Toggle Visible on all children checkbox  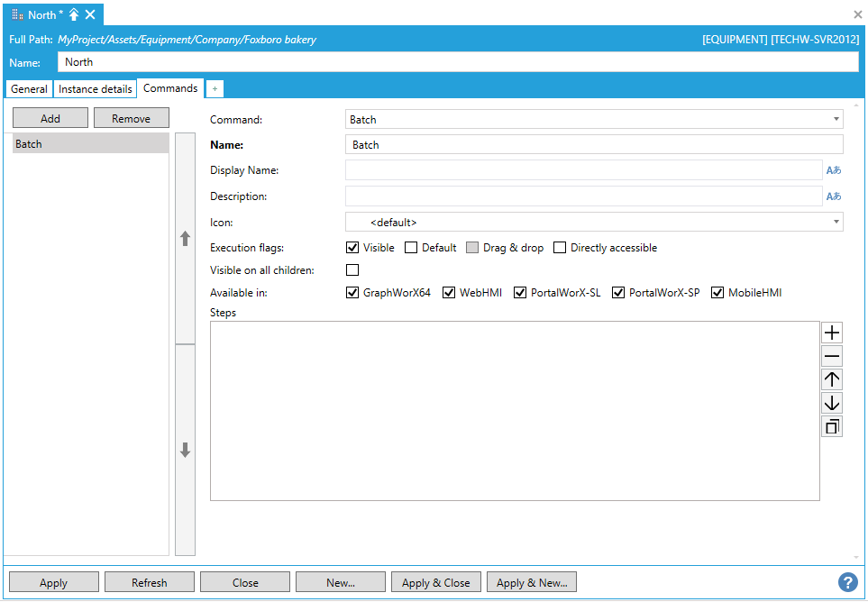(x=352, y=270)
